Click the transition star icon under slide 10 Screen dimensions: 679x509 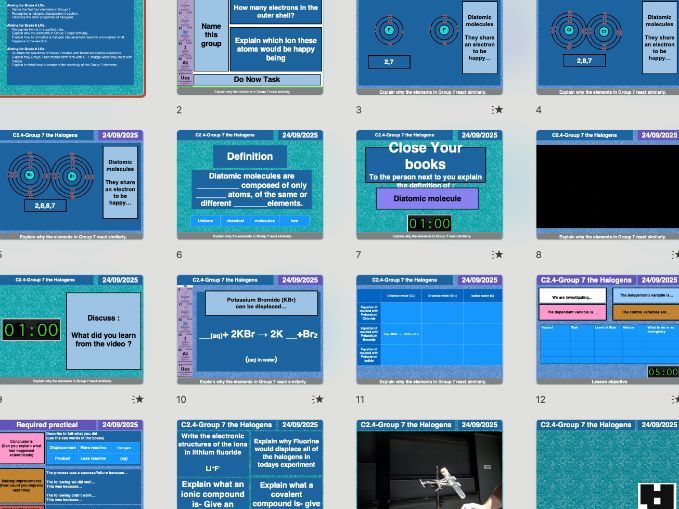click(318, 399)
